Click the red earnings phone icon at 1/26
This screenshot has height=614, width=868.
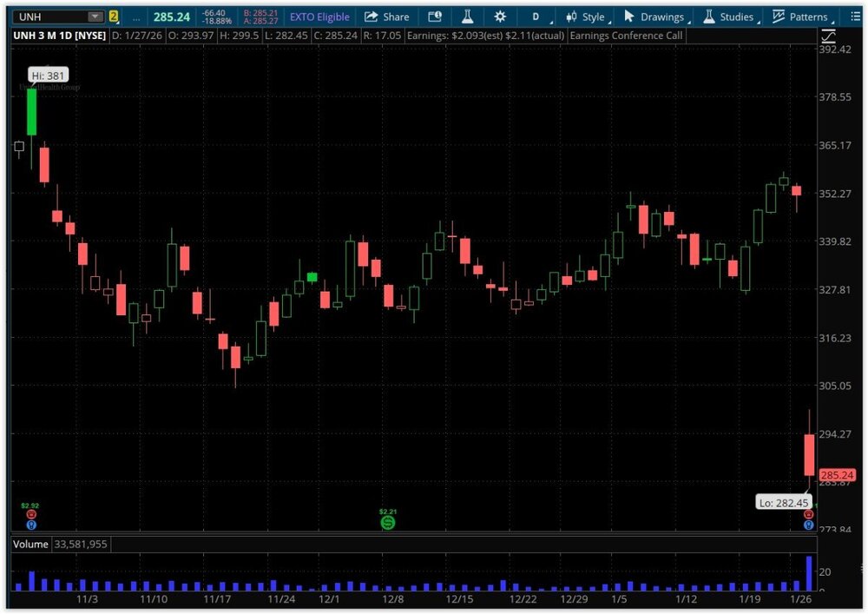tap(808, 515)
